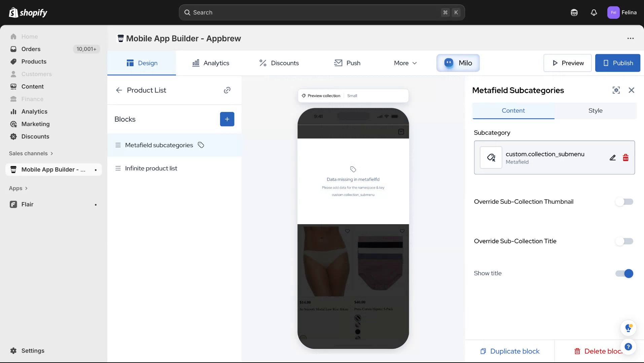
Task: Open the Discounts tab of the app builder
Action: point(279,63)
